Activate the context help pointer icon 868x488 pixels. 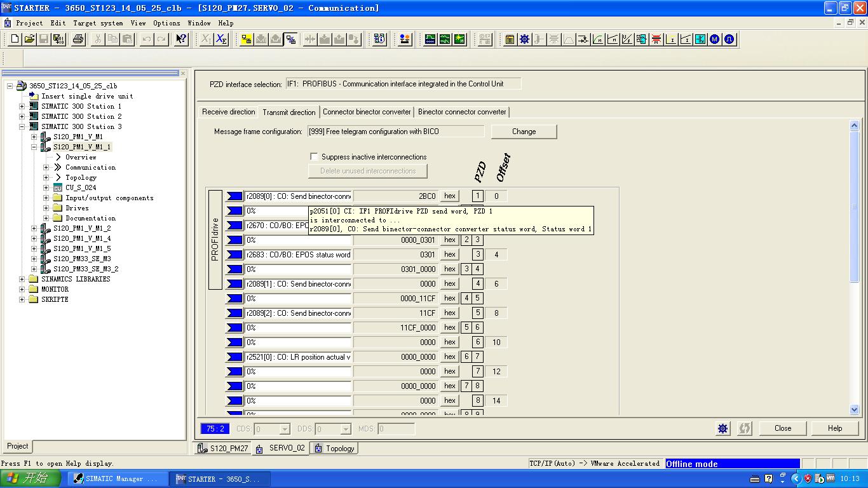click(181, 39)
